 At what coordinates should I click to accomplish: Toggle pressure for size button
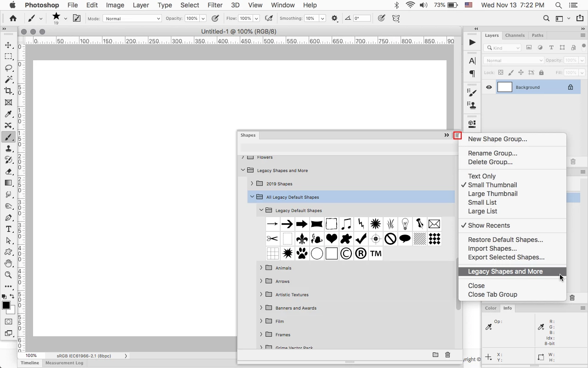[x=381, y=18]
